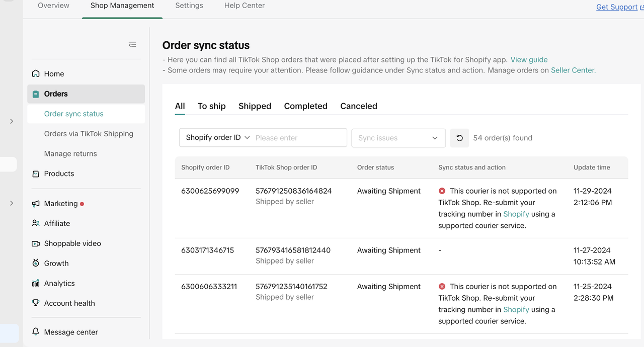
Task: Open Marketing via its megaphone icon
Action: pyautogui.click(x=36, y=204)
